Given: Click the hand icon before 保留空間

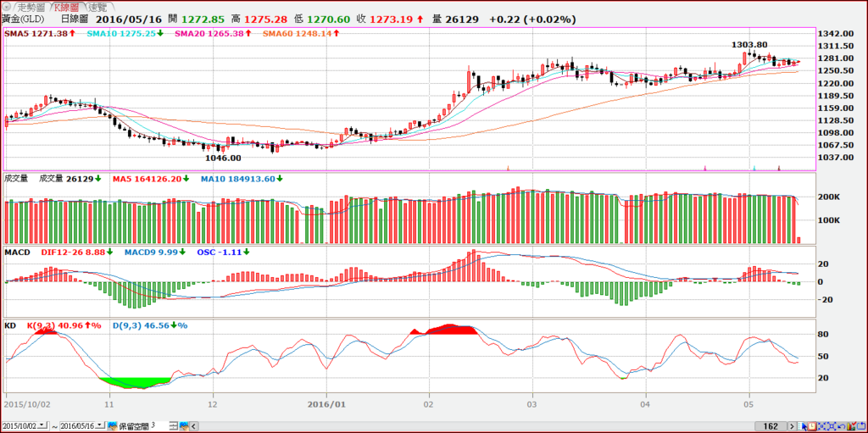Looking at the screenshot, I should click(113, 426).
